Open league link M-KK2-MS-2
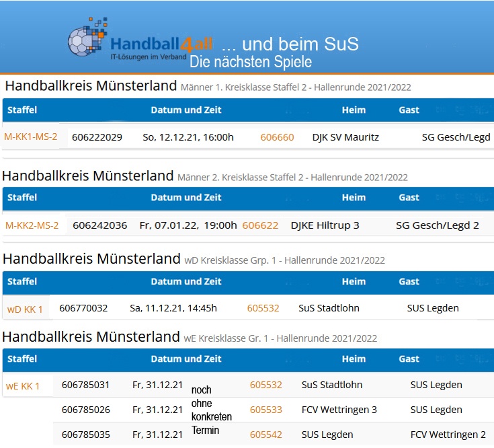This screenshot has height=448, width=494. coord(32,225)
